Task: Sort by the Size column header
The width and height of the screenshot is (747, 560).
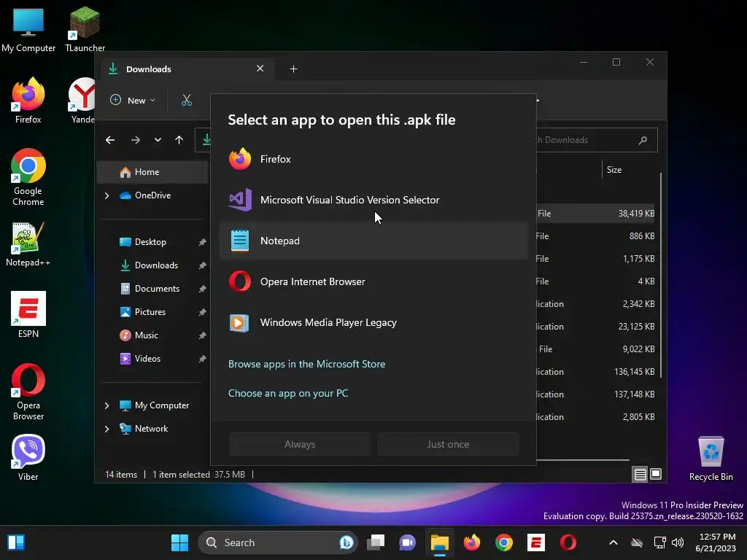Action: pos(614,170)
